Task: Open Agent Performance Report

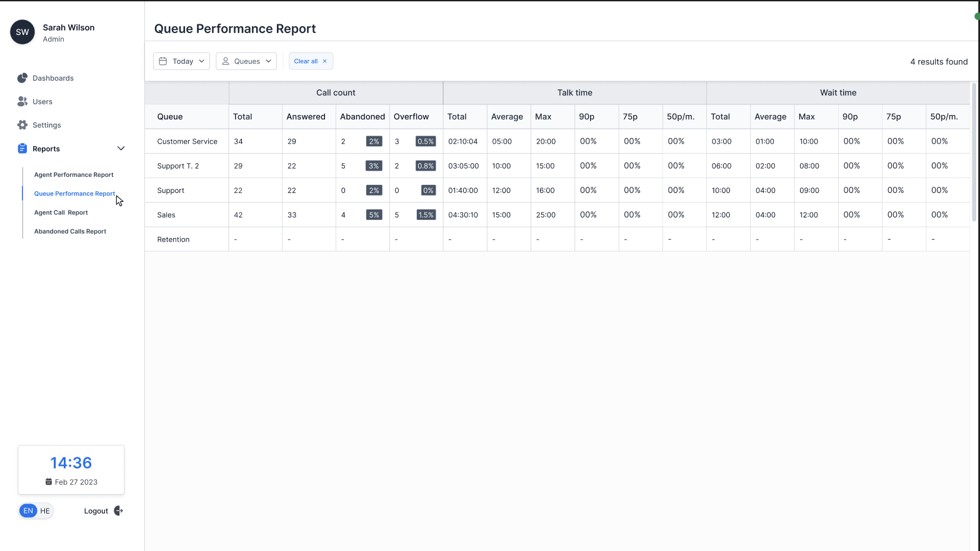Action: coord(74,175)
